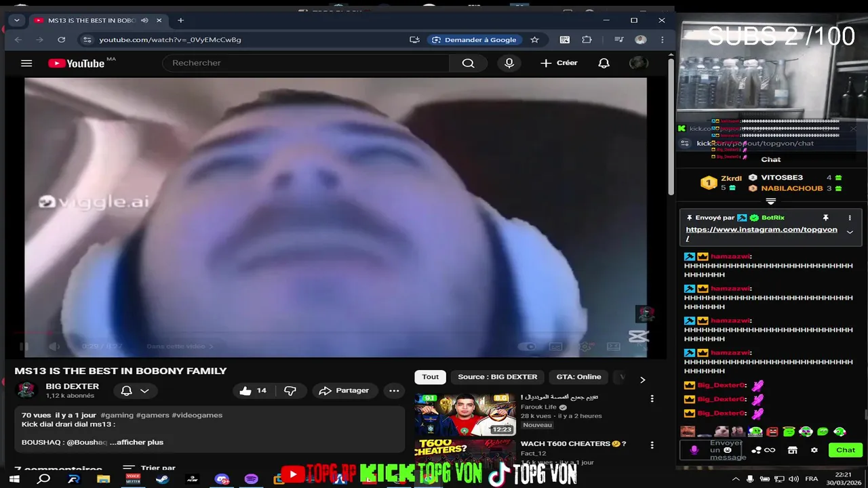Reload the page in Chrome
The image size is (868, 488).
click(62, 40)
